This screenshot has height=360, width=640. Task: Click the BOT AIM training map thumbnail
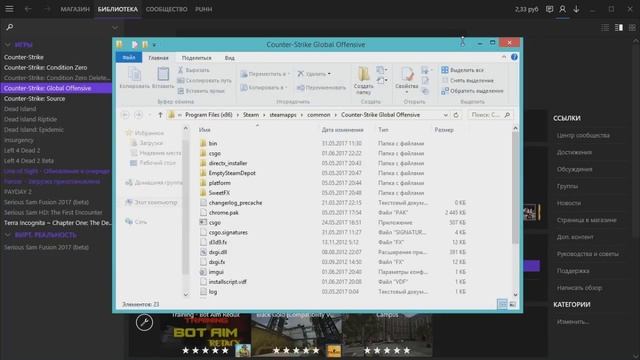(205, 335)
